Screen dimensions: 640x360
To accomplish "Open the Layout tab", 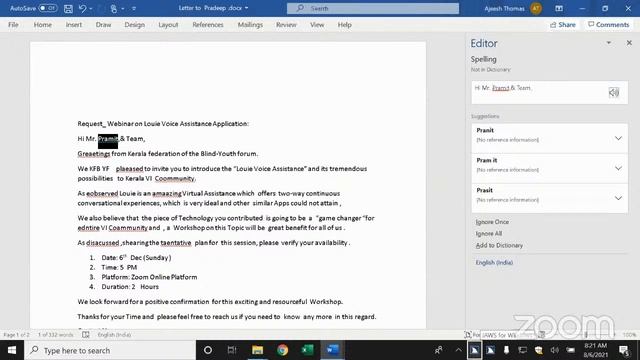I will [168, 25].
